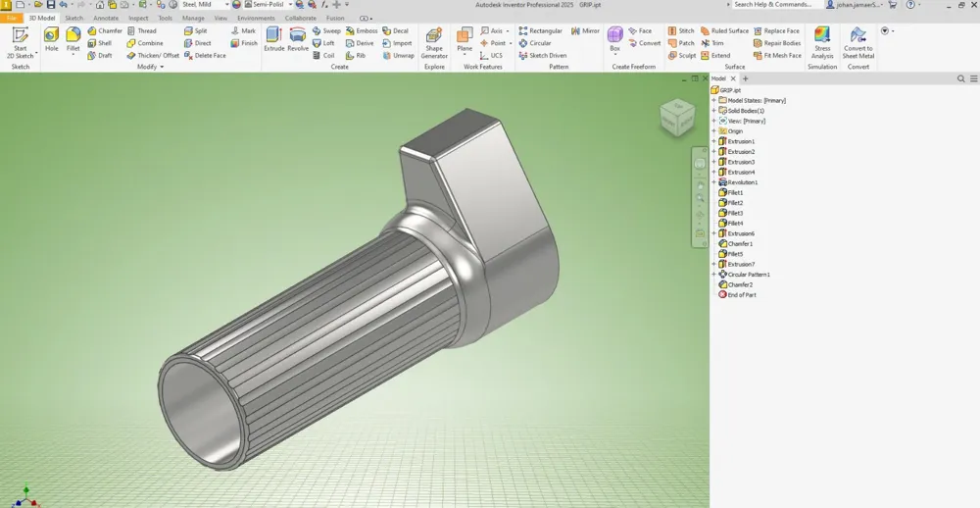The image size is (980, 508).
Task: Run Stress Analysis
Action: [822, 42]
